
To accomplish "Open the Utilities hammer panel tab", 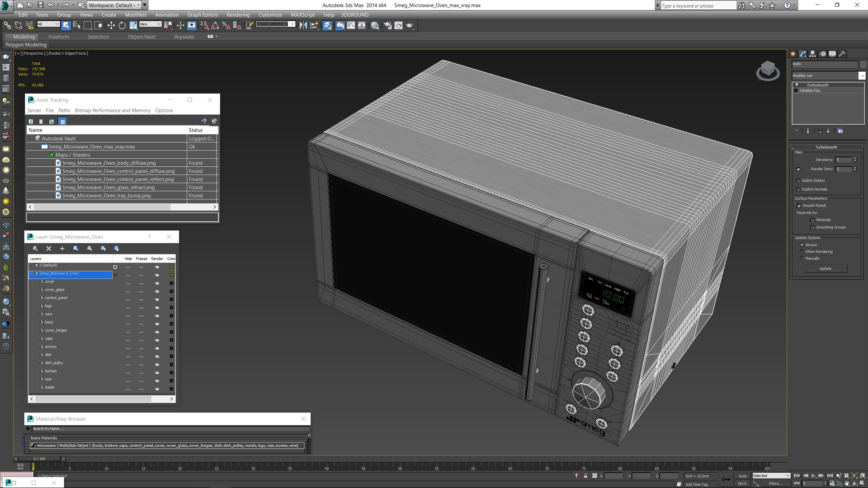I will coord(842,54).
